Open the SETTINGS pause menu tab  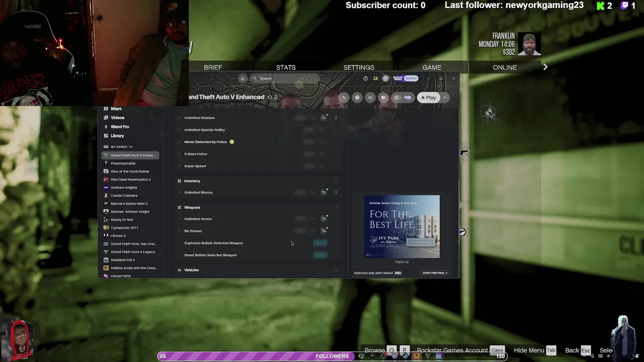pos(359,67)
